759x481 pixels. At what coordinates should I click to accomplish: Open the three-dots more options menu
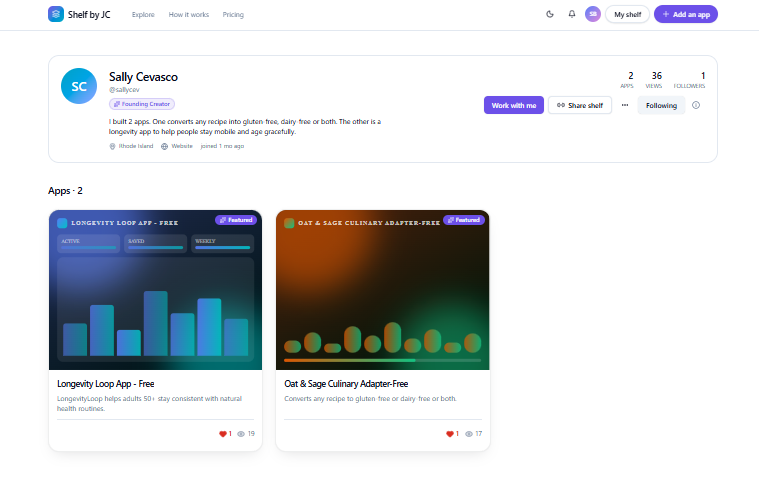click(625, 105)
